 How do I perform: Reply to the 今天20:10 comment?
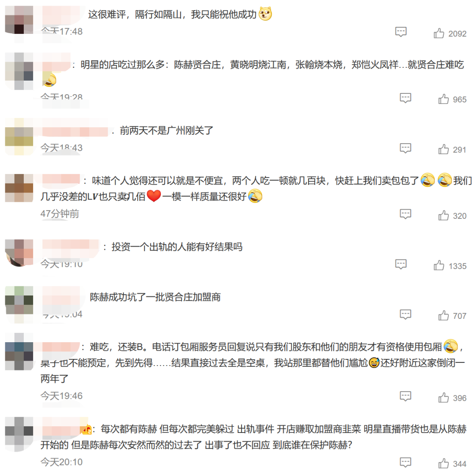tap(405, 462)
